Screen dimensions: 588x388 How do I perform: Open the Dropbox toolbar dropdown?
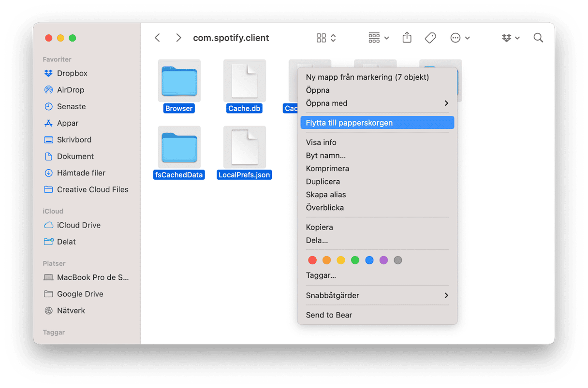[x=510, y=38]
